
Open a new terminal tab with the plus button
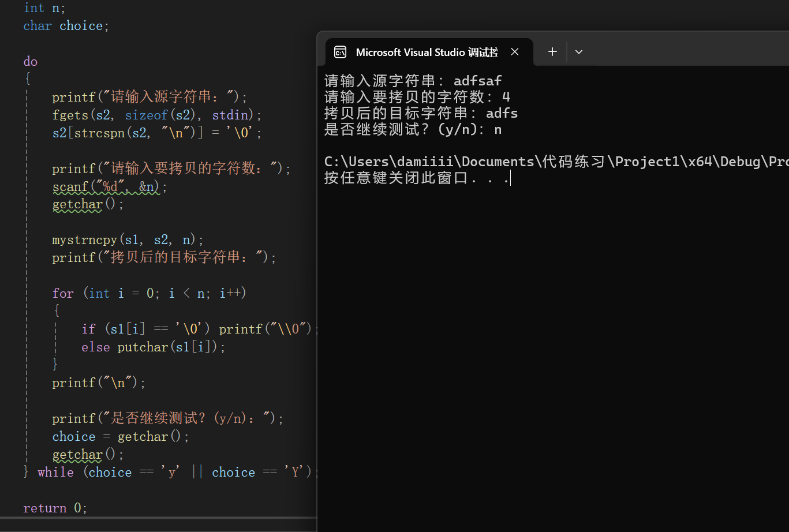[552, 52]
